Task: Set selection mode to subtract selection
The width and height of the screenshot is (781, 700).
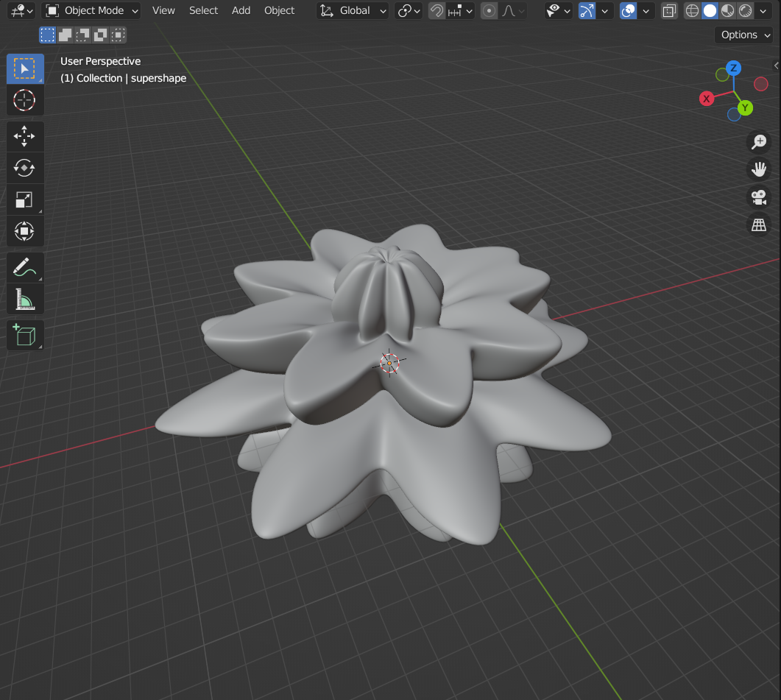Action: coord(82,35)
